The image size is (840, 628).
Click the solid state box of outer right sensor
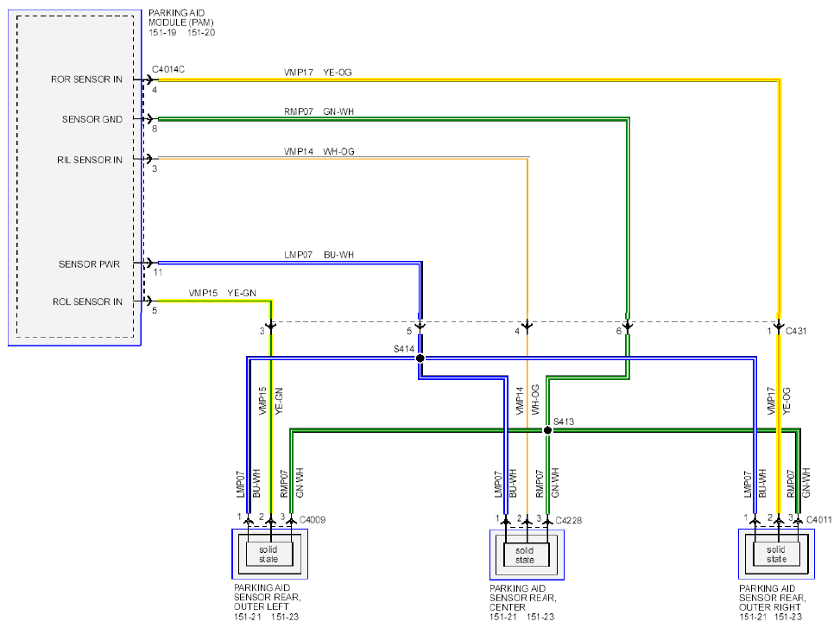pos(776,554)
